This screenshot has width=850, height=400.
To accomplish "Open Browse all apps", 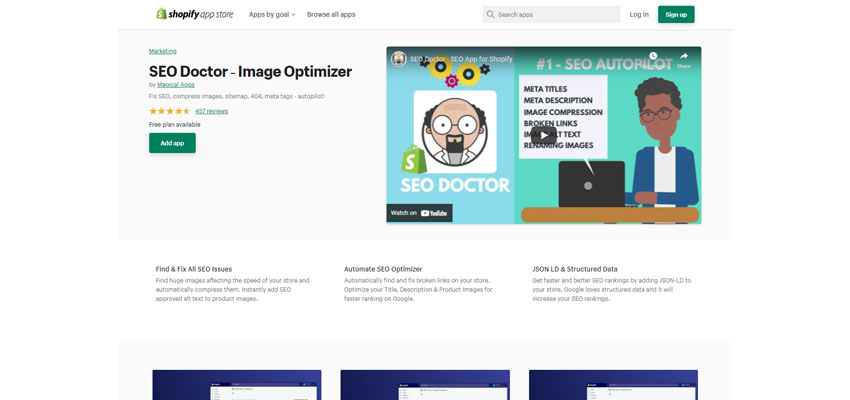I will 331,15.
